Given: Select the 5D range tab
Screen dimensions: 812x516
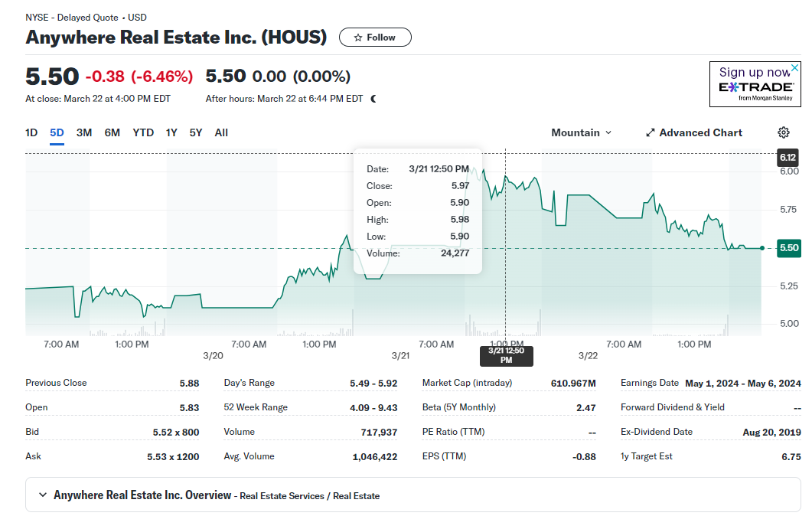Looking at the screenshot, I should point(57,132).
